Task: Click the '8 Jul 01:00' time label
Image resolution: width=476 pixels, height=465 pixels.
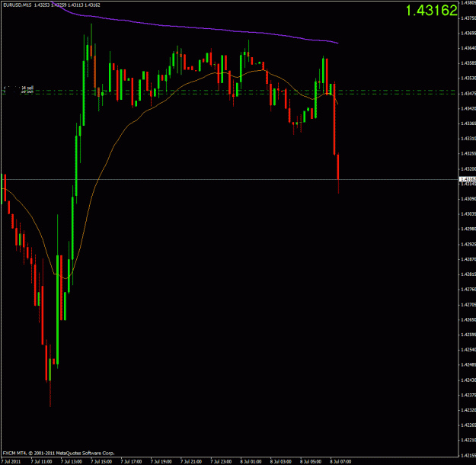Action: [251, 462]
